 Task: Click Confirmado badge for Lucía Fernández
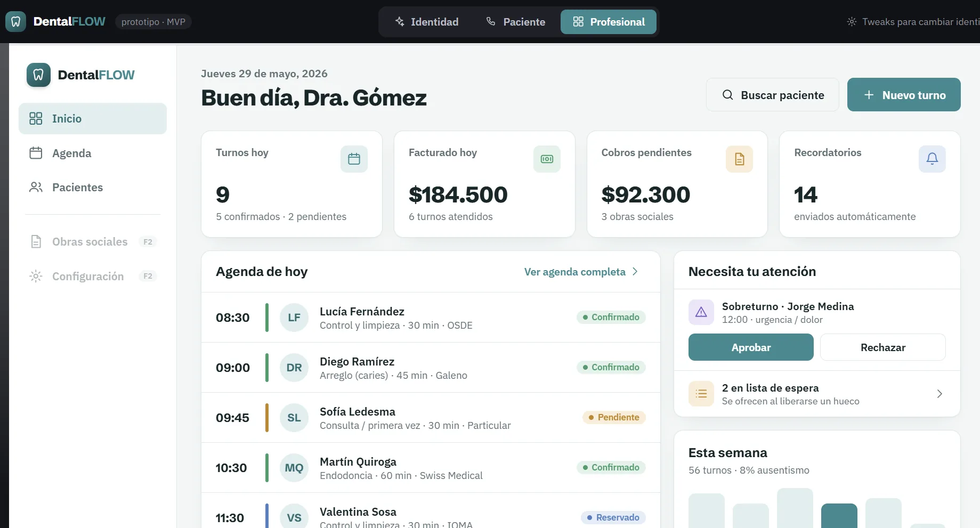pyautogui.click(x=611, y=317)
